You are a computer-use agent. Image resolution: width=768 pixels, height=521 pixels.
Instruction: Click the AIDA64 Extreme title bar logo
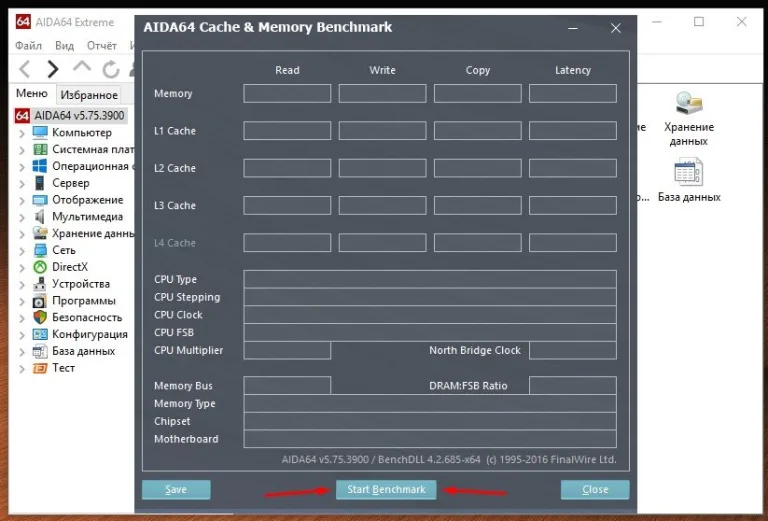[23, 22]
